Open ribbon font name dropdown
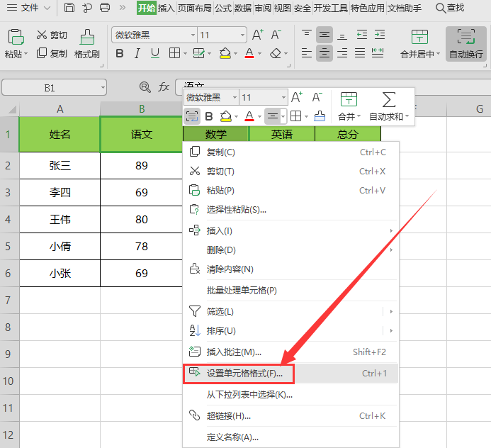The image size is (491, 448). click(x=193, y=35)
